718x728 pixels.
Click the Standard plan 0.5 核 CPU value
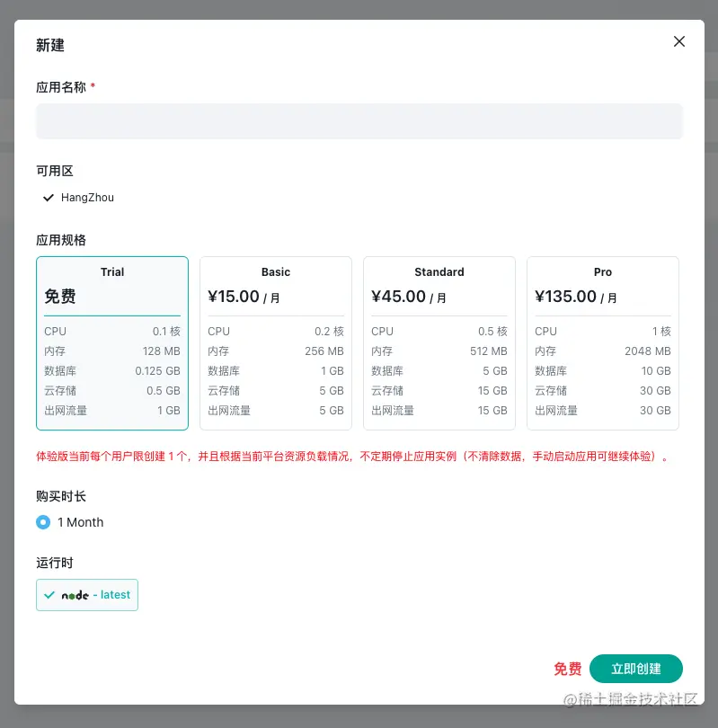492,332
